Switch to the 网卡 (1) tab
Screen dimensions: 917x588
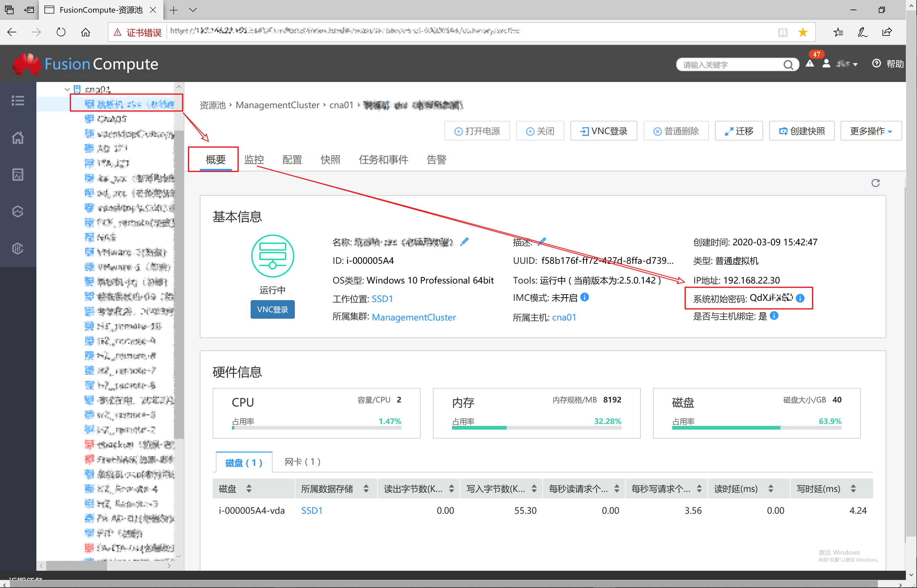point(302,462)
